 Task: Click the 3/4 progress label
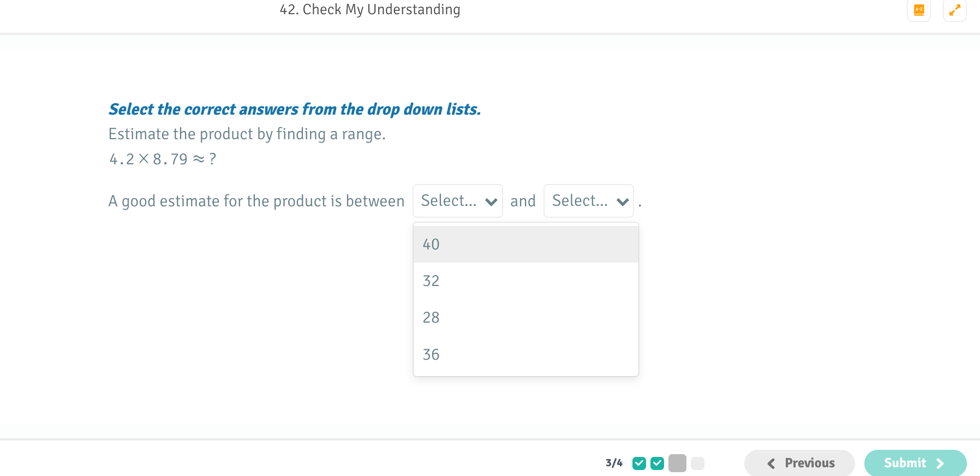point(614,463)
